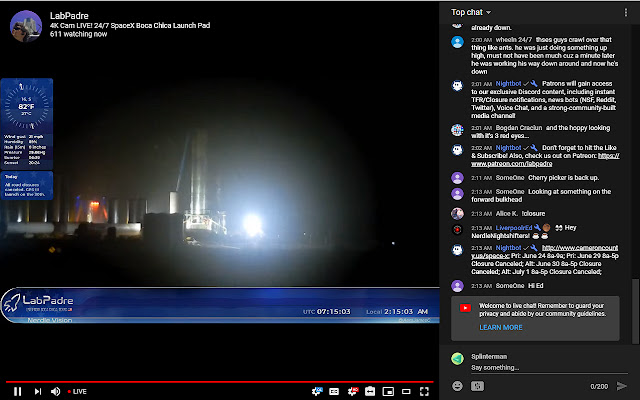Enter full screen mode
Viewport: 640px width, 400px height.
click(424, 391)
